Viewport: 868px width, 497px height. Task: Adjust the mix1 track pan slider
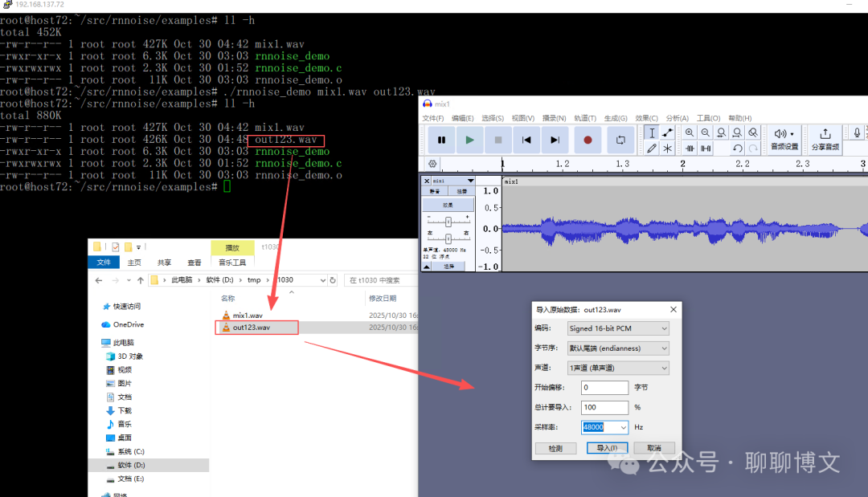click(x=448, y=238)
